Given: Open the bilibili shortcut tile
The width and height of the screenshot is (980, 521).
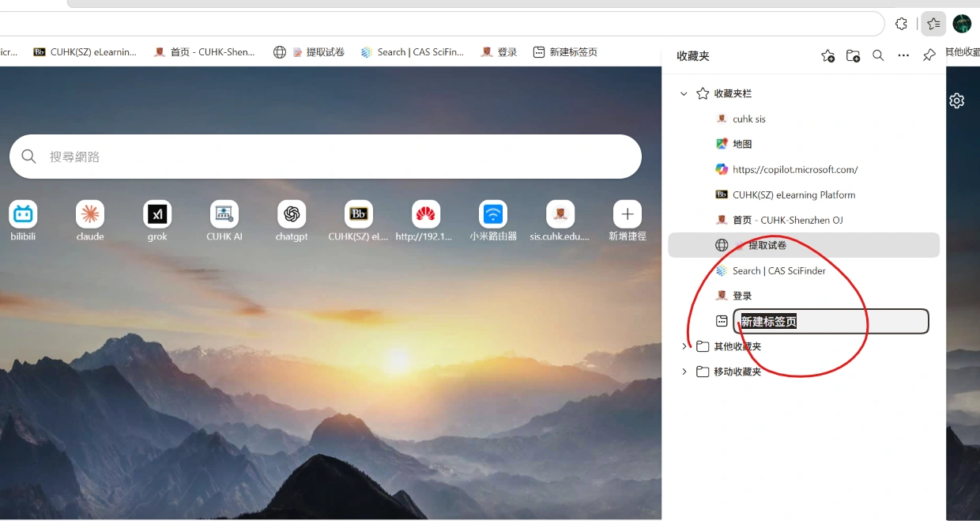Looking at the screenshot, I should click(x=23, y=221).
